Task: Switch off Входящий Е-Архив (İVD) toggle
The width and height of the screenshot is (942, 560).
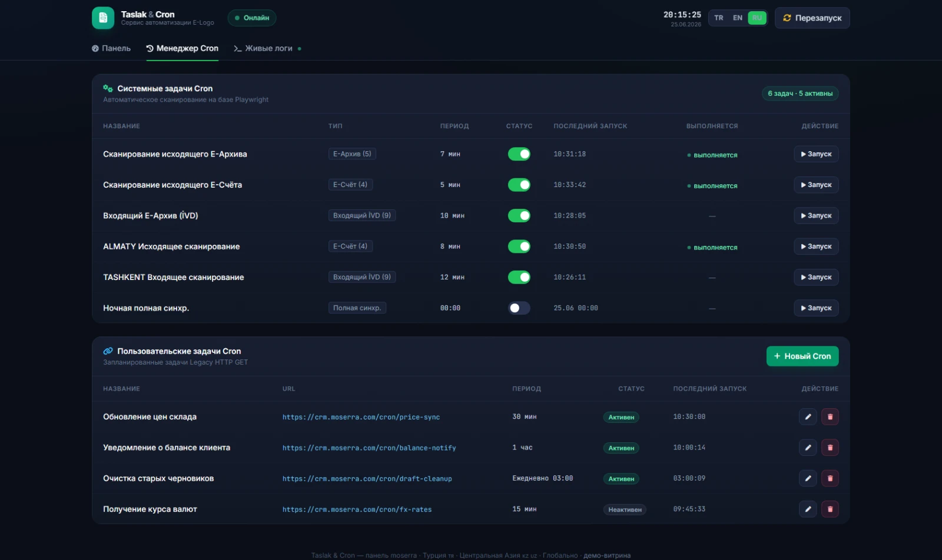Action: click(x=519, y=215)
